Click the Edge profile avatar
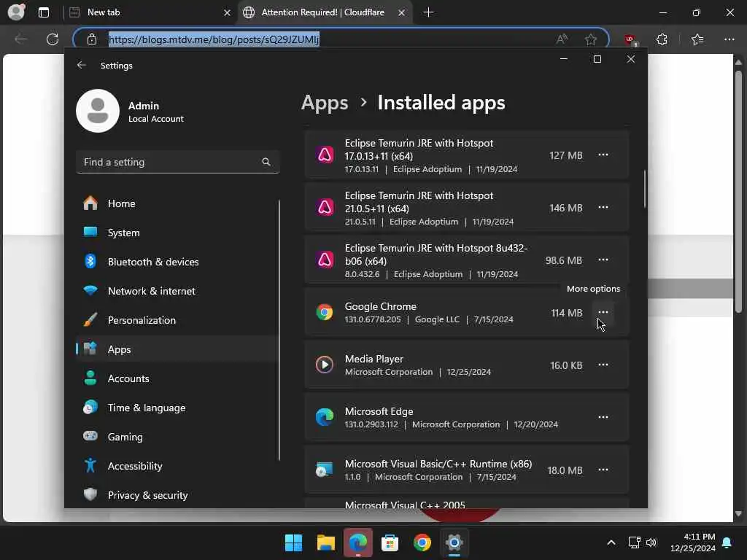The height and width of the screenshot is (560, 747). [16, 12]
